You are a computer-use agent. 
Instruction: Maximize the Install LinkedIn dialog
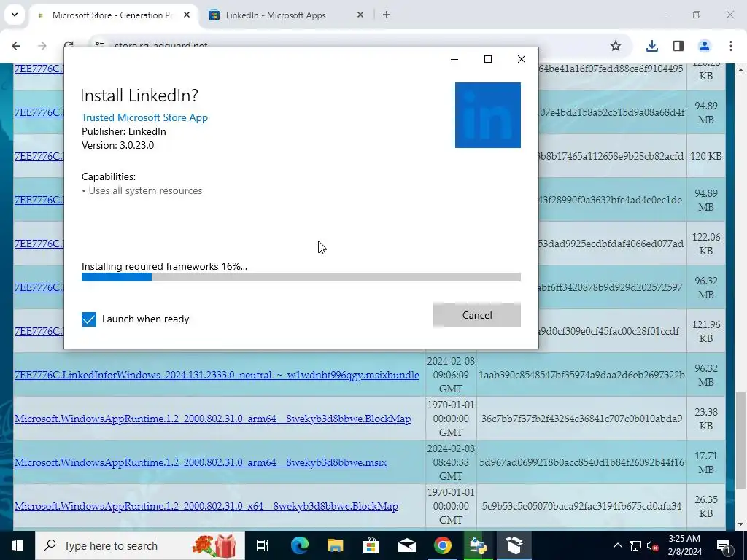coord(488,59)
